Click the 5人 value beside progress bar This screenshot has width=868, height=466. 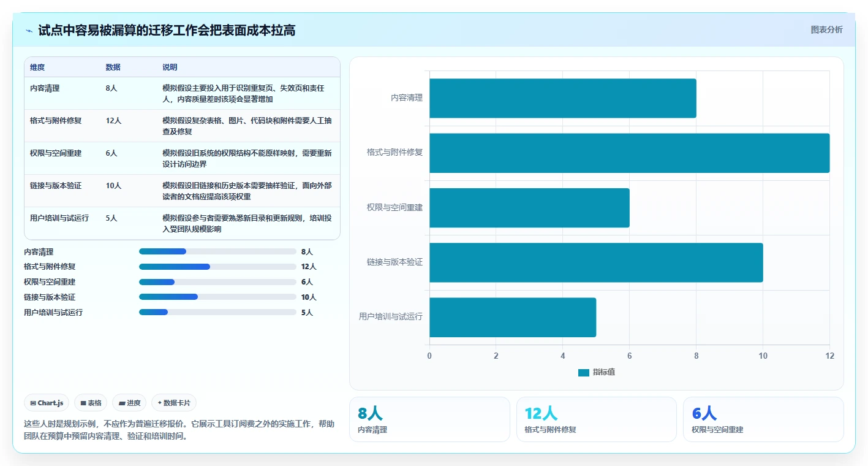pos(307,313)
